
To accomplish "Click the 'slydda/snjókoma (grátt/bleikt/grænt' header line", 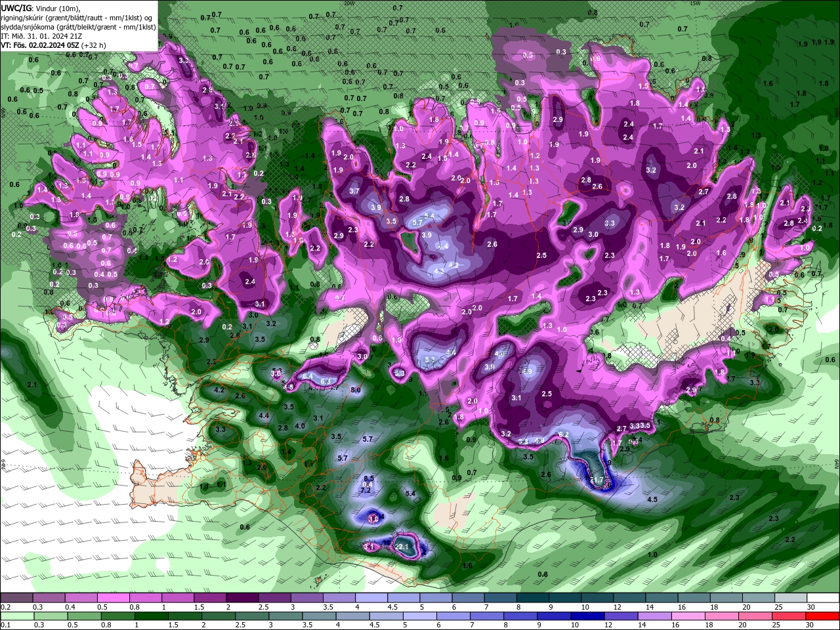I will click(x=78, y=26).
